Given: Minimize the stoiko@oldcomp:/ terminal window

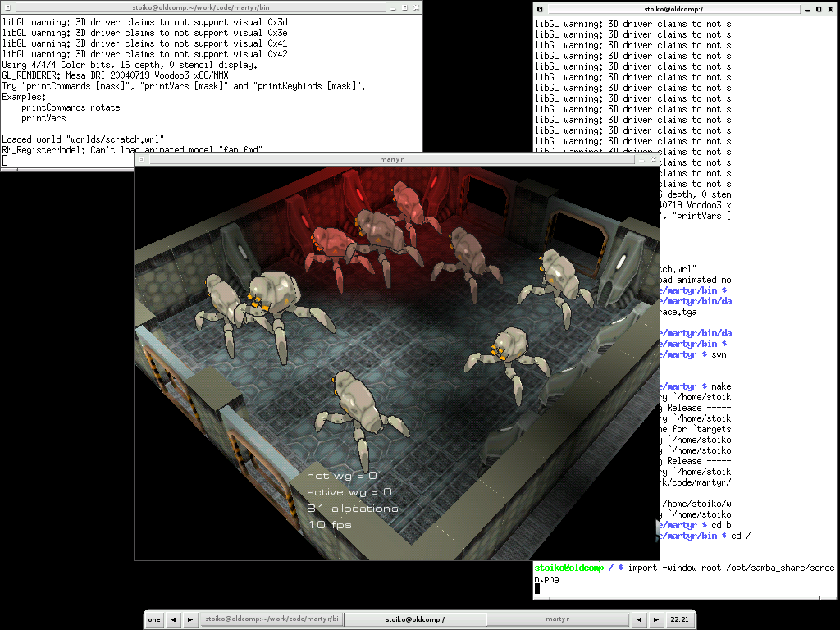Looking at the screenshot, I should click(807, 9).
